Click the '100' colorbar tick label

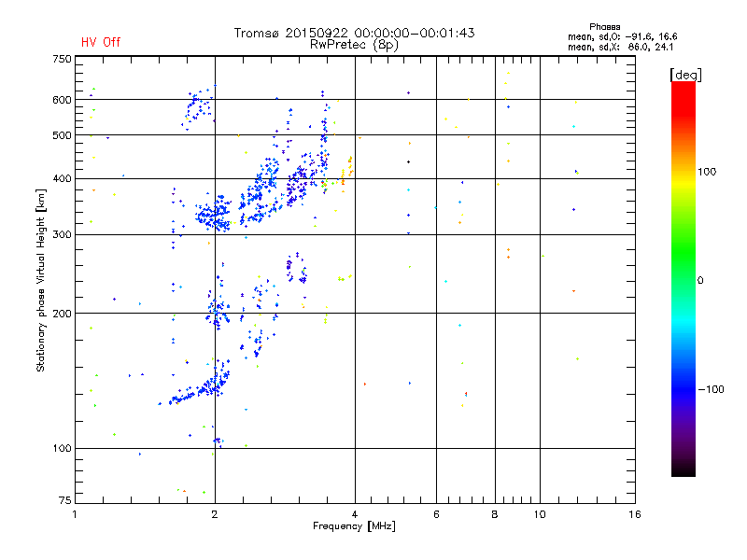(x=707, y=172)
